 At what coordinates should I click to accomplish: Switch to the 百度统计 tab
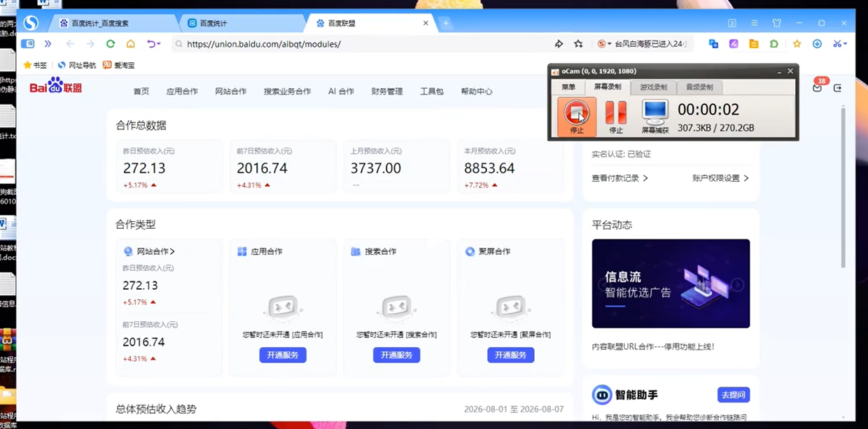coord(242,23)
